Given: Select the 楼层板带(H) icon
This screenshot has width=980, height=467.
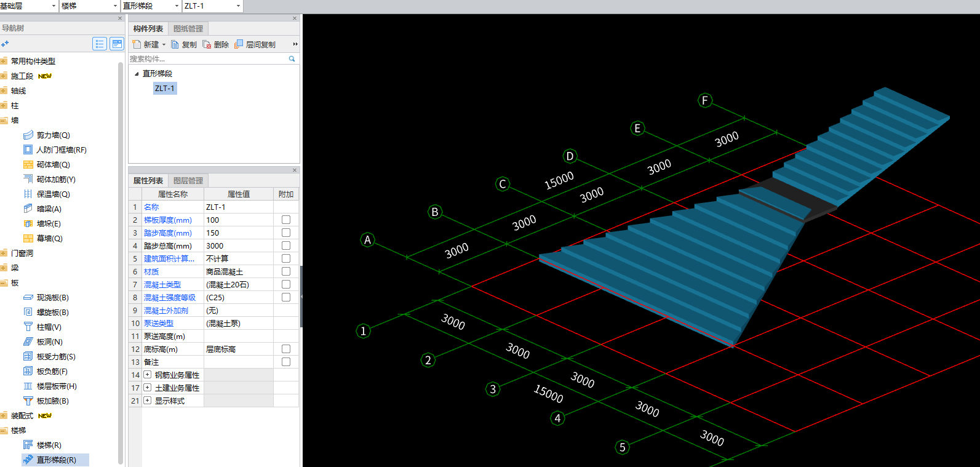Looking at the screenshot, I should click(x=28, y=386).
